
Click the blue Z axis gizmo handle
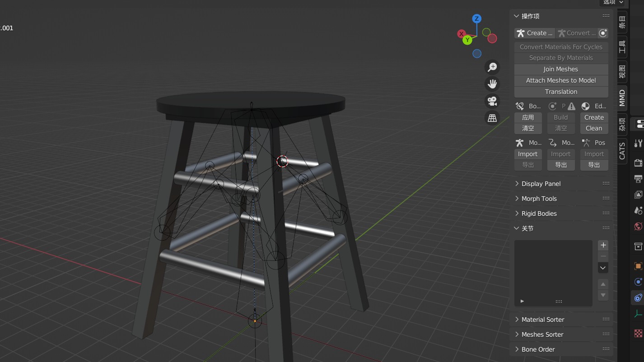476,19
